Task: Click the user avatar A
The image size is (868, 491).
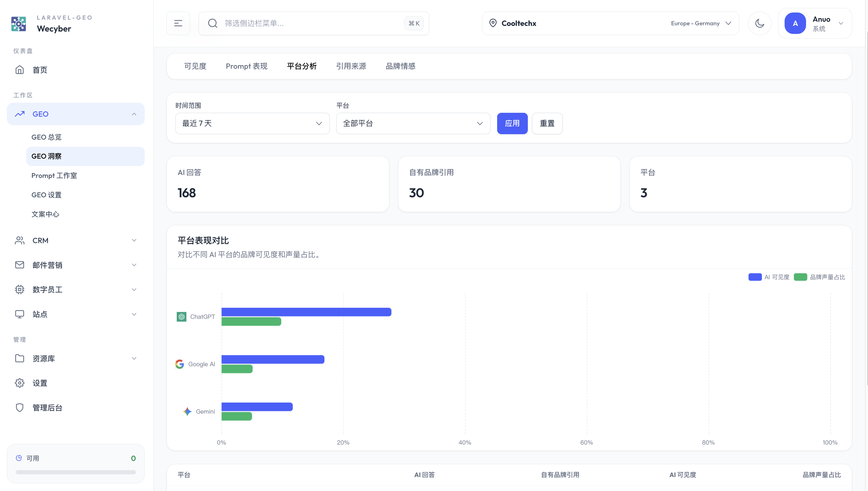Action: pyautogui.click(x=795, y=23)
